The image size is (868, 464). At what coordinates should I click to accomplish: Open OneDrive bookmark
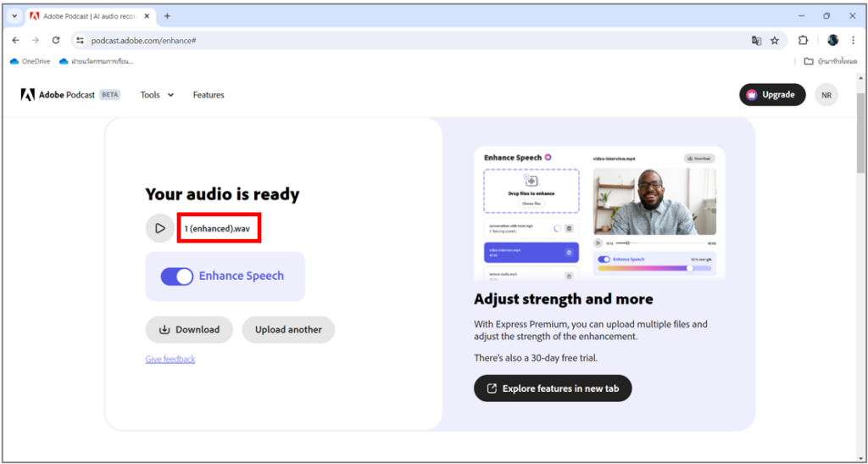pos(30,61)
